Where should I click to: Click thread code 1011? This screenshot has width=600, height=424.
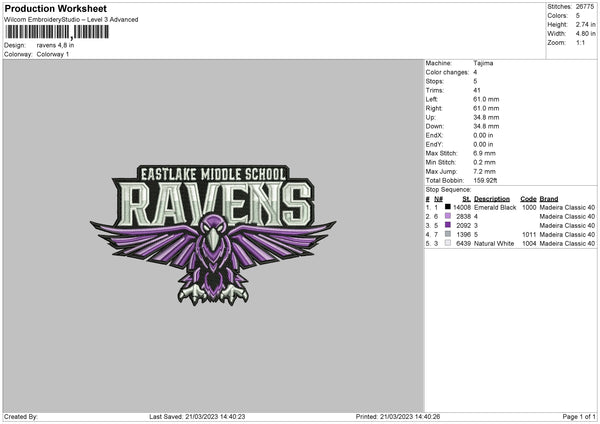pos(529,235)
